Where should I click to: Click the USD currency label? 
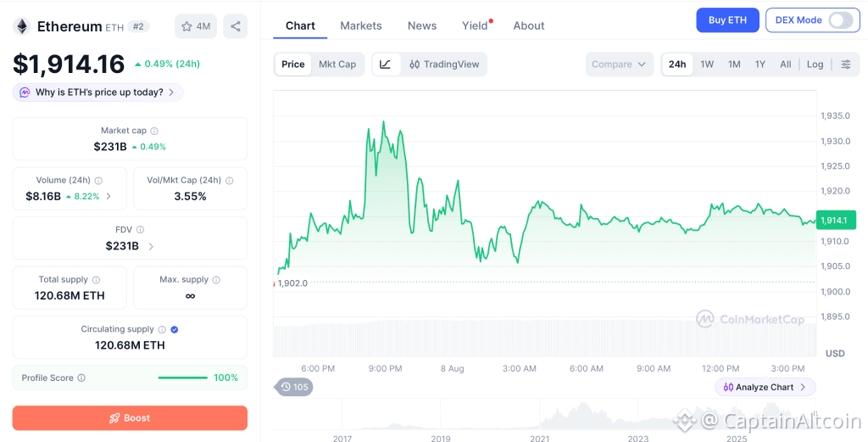click(x=835, y=354)
